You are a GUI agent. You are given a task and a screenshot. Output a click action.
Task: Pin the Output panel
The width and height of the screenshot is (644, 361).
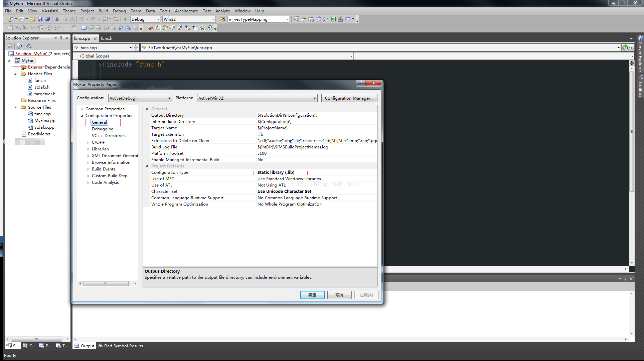point(625,278)
